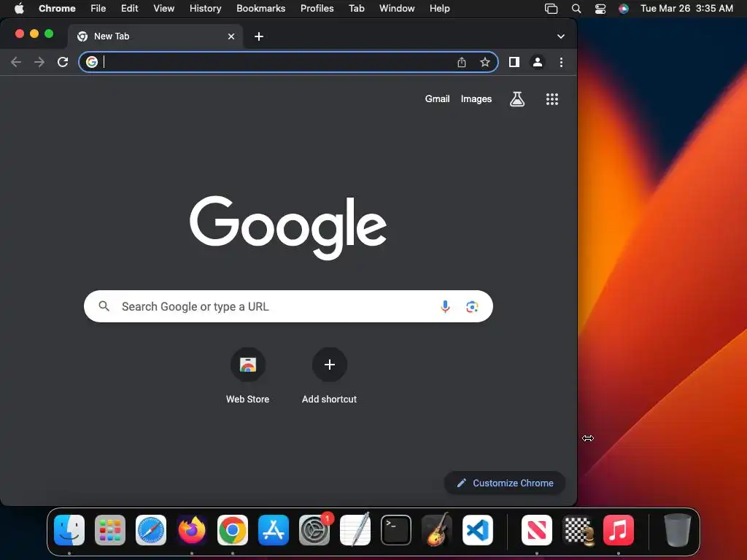Start voice search with microphone

[x=445, y=306]
